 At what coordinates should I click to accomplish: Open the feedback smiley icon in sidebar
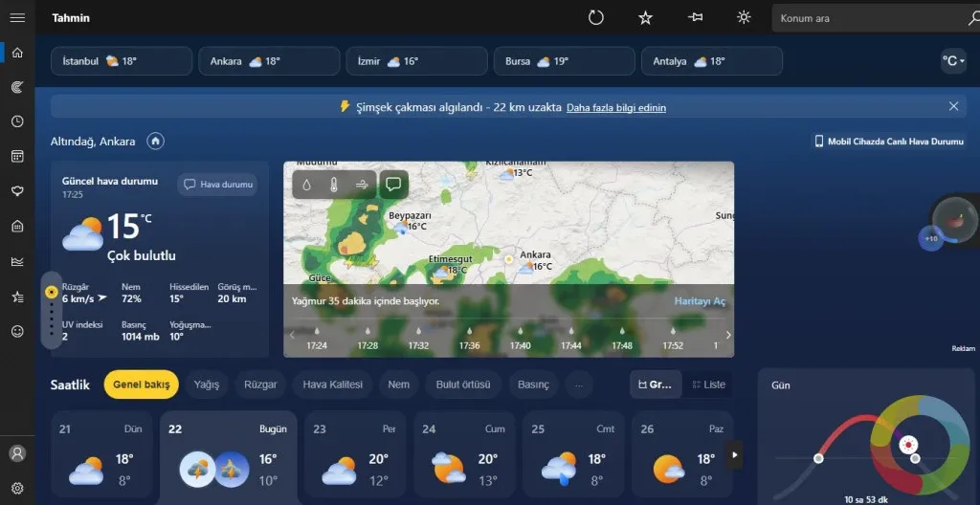17,331
